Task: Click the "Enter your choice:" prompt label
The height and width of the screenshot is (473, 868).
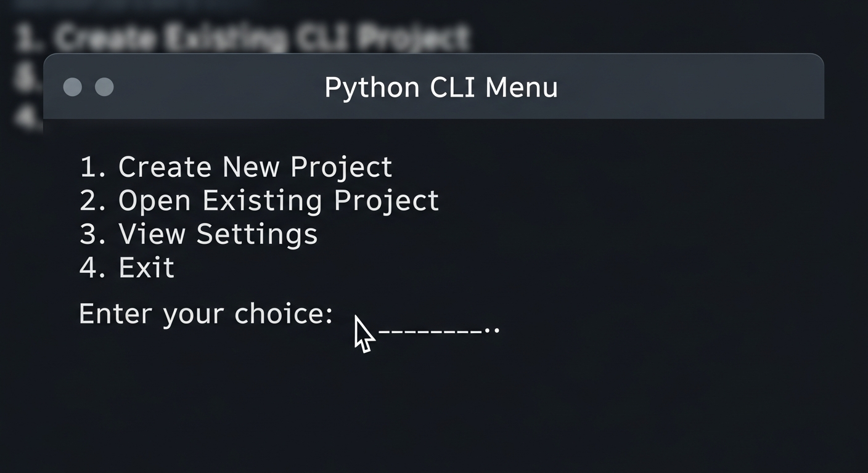Action: 206,314
